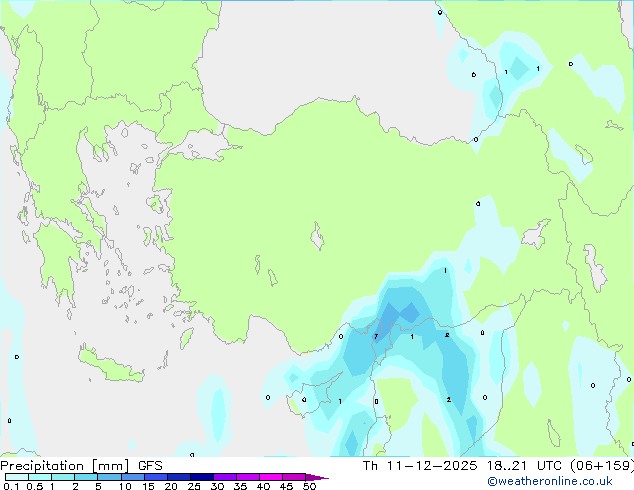Select the 5–10 mm legend color

tap(109, 477)
